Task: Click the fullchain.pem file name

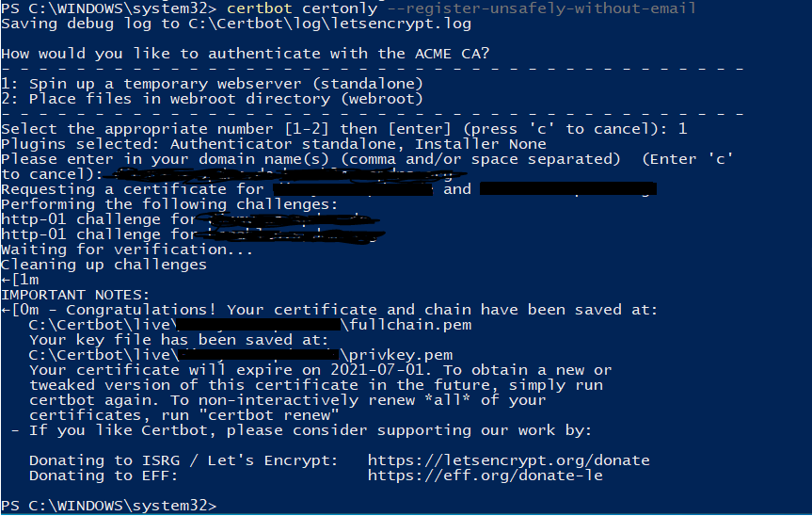Action: pyautogui.click(x=409, y=325)
